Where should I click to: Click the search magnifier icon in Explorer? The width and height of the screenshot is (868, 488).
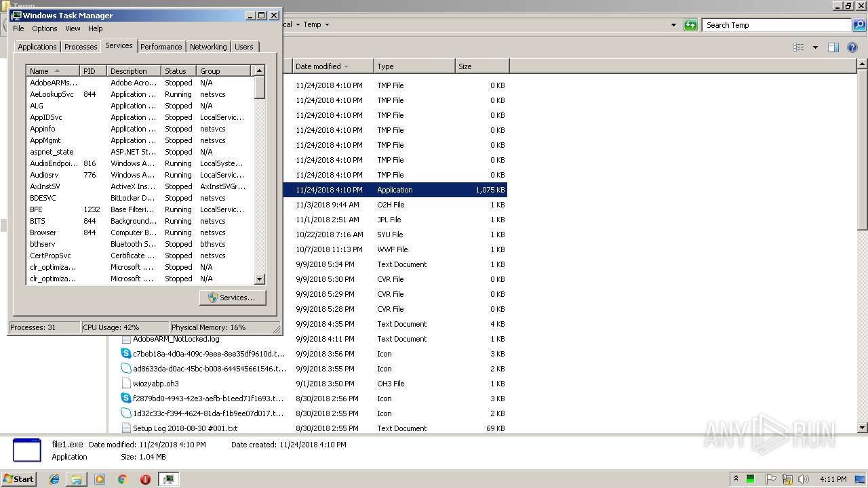click(x=859, y=25)
